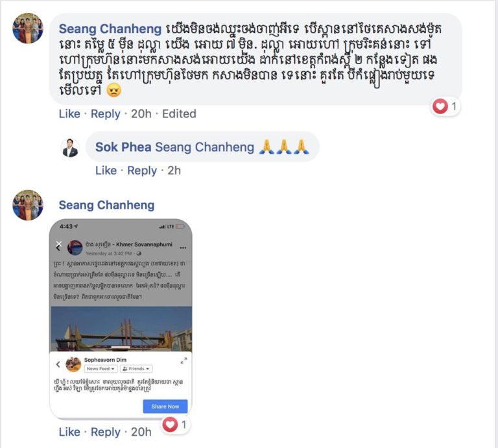Reply to Sok Phea's comment
498x448 pixels.
[x=142, y=171]
